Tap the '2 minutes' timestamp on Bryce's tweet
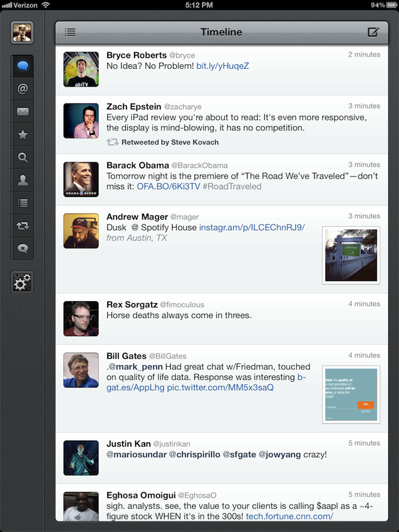Image resolution: width=399 pixels, height=532 pixels. pyautogui.click(x=364, y=55)
